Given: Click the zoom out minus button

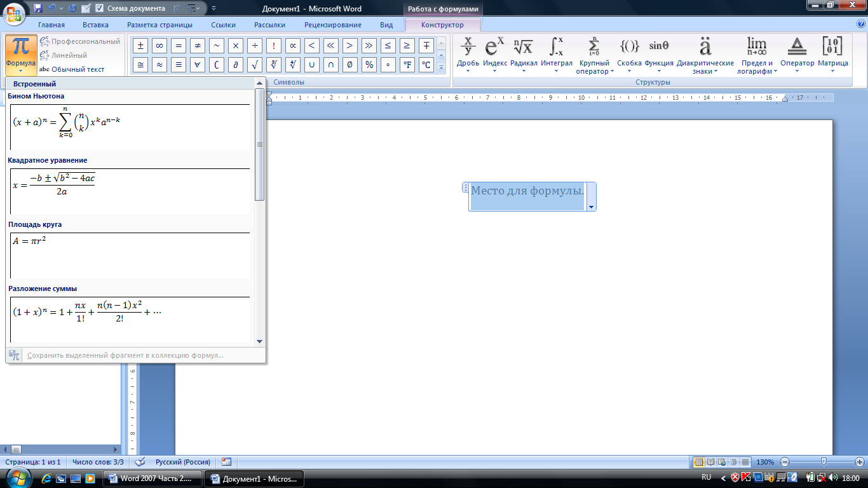Looking at the screenshot, I should pyautogui.click(x=785, y=462).
